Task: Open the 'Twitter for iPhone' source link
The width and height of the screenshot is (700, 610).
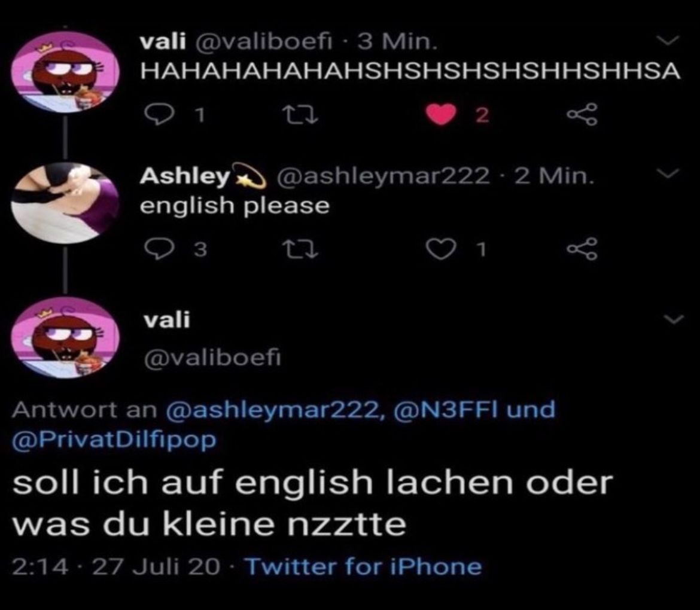Action: pos(364,567)
